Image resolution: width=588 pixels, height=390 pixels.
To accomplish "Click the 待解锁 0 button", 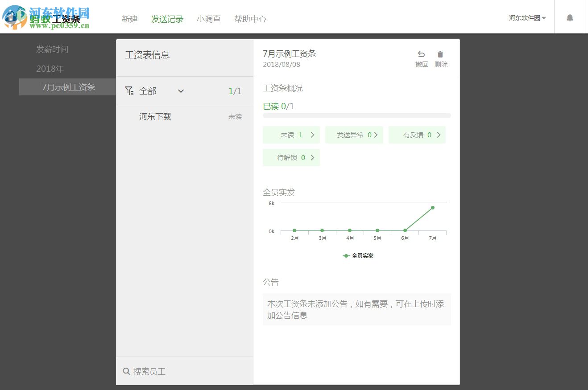I will point(291,157).
